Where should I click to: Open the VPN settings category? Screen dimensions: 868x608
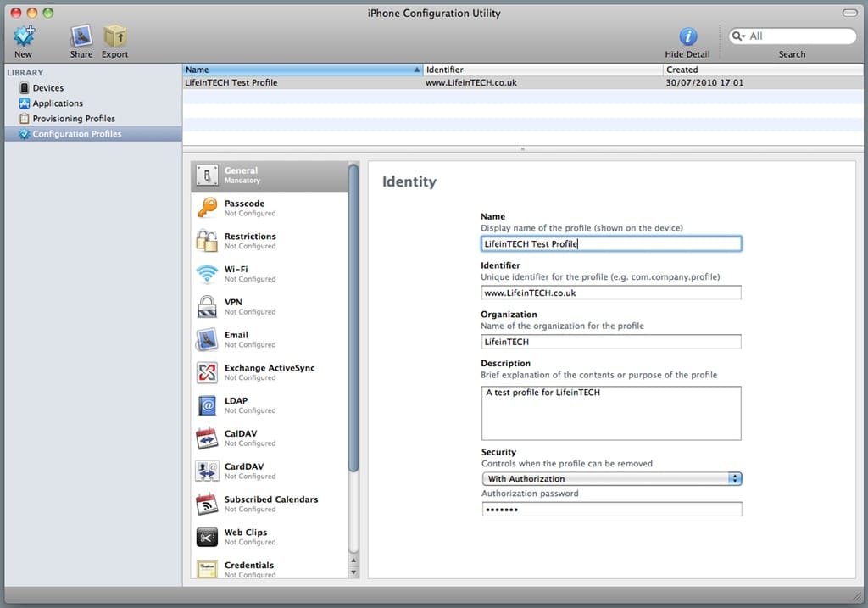pyautogui.click(x=270, y=307)
